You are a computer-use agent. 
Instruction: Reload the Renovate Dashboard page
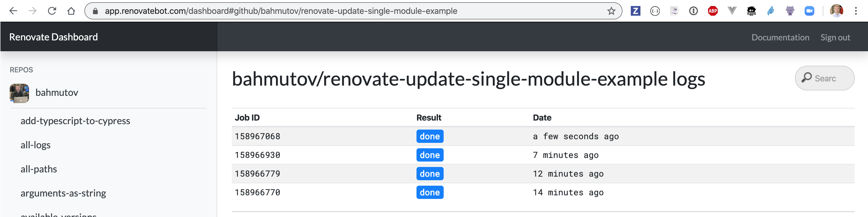52,11
